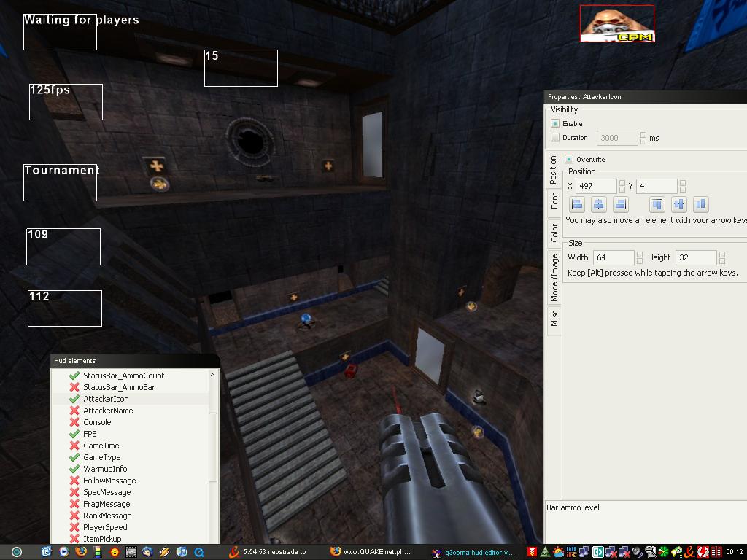
Task: Switch to the Position tab
Action: pos(554,169)
